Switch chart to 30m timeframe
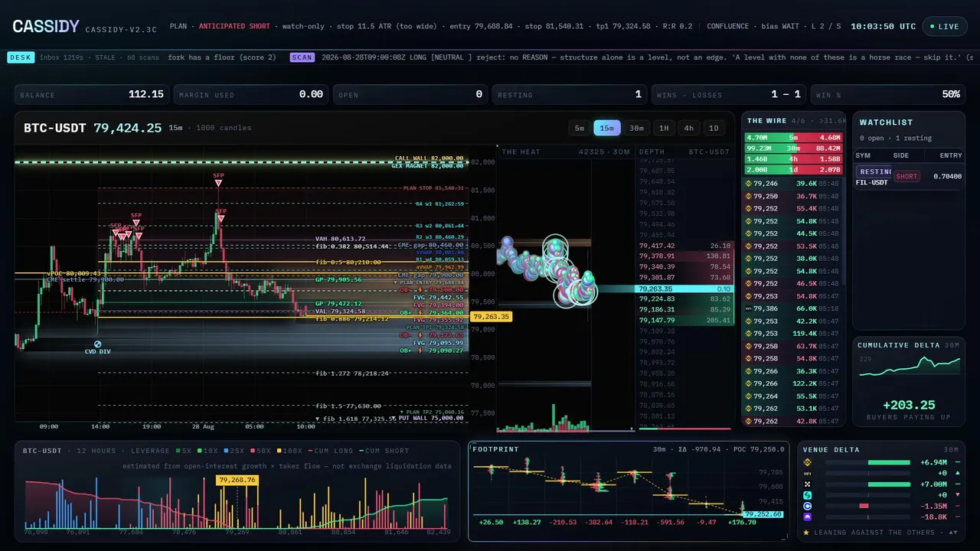 click(637, 128)
